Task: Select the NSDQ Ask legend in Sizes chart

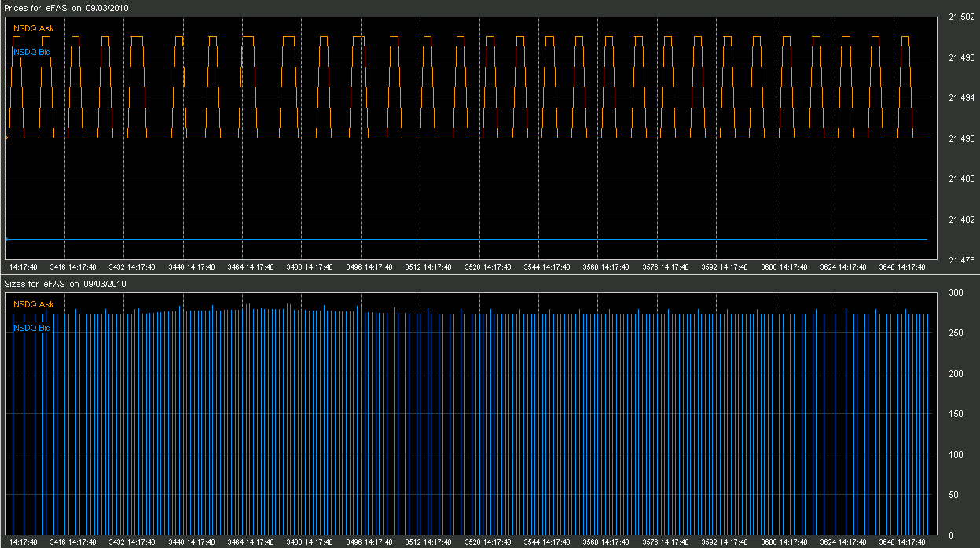Action: click(34, 304)
